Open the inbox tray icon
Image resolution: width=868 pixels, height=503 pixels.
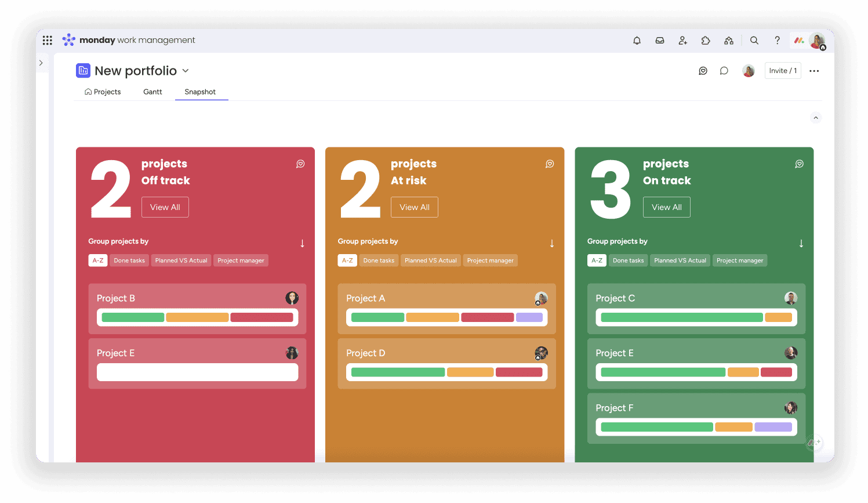point(660,41)
